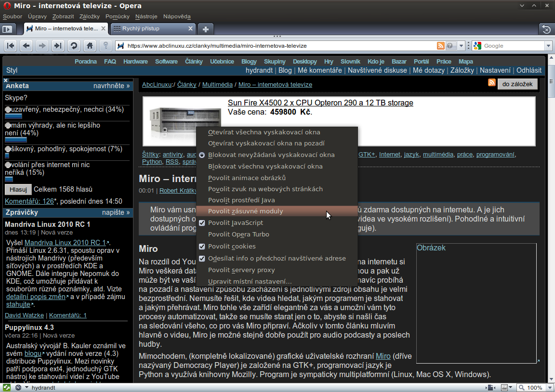This screenshot has height=392, width=555.
Task: Choose 'Otevírat všechna vyskakovací okna' menu entry
Action: (277, 132)
